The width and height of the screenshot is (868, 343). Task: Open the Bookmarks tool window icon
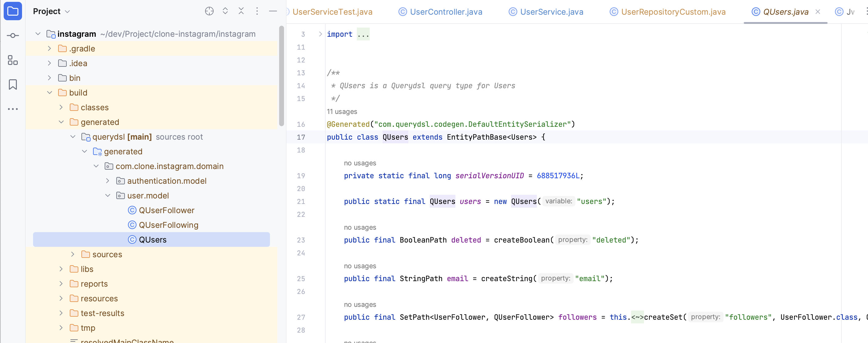[x=13, y=84]
